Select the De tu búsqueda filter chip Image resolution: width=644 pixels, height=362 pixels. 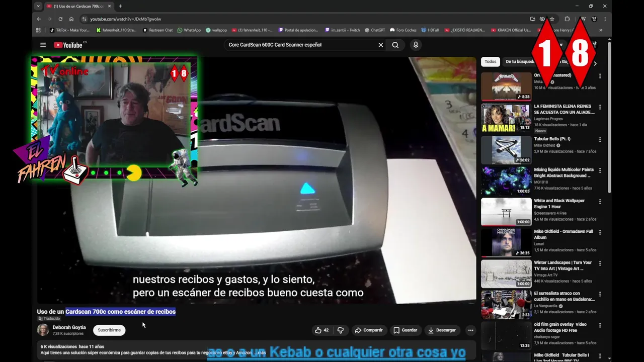(520, 62)
